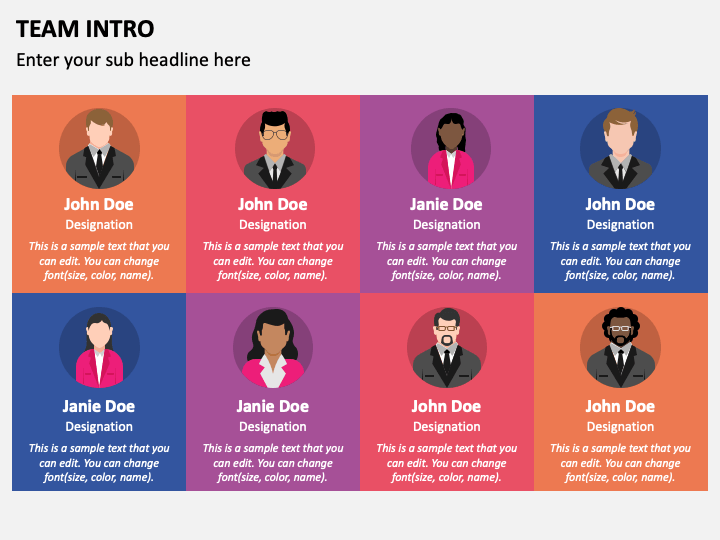Click 'Designation' under Janie Doe in the bottom blue card
The width and height of the screenshot is (720, 540).
[x=99, y=427]
